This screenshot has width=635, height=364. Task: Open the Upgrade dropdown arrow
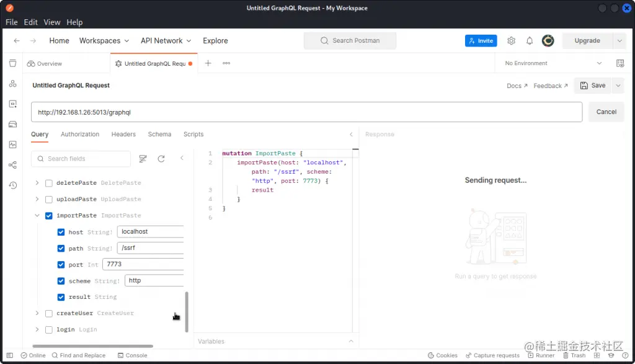(619, 40)
